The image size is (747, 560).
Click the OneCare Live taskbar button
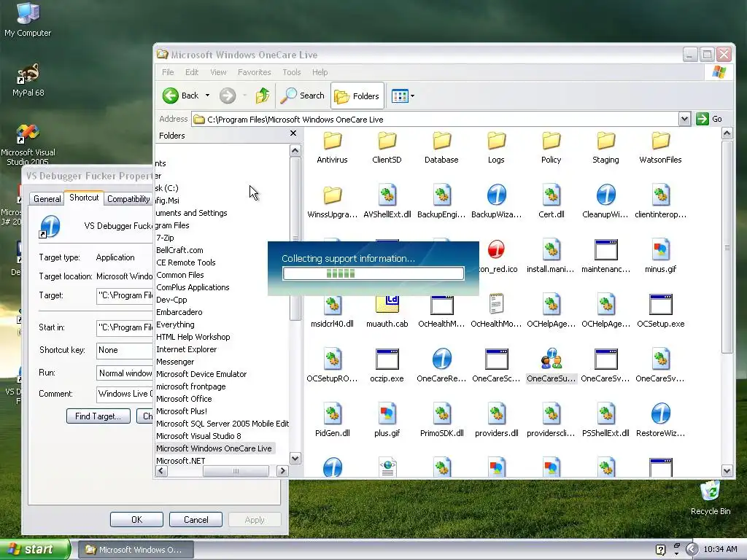pos(136,550)
